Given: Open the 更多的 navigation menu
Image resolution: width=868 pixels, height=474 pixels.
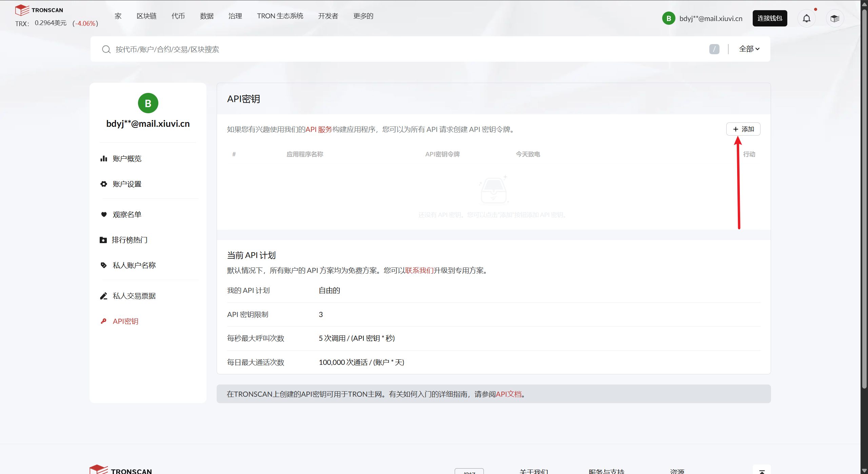Looking at the screenshot, I should [x=363, y=16].
